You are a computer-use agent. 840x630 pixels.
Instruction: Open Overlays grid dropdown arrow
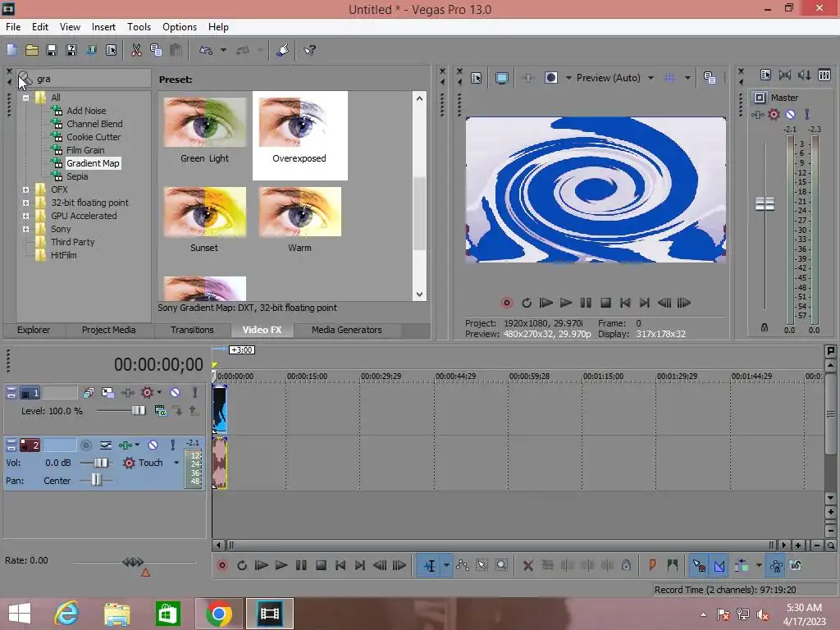coord(687,78)
